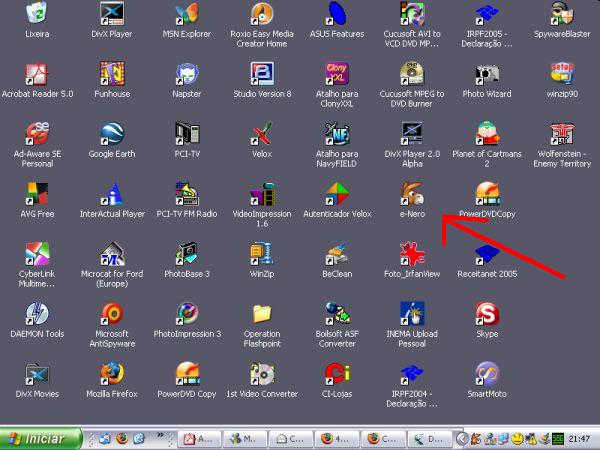Expand quick launch overflow chevron
This screenshot has width=600, height=450.
[160, 434]
